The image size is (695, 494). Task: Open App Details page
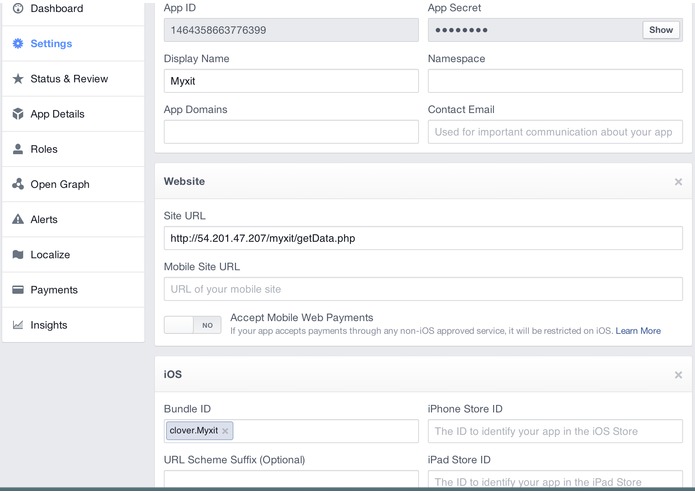pos(73,114)
